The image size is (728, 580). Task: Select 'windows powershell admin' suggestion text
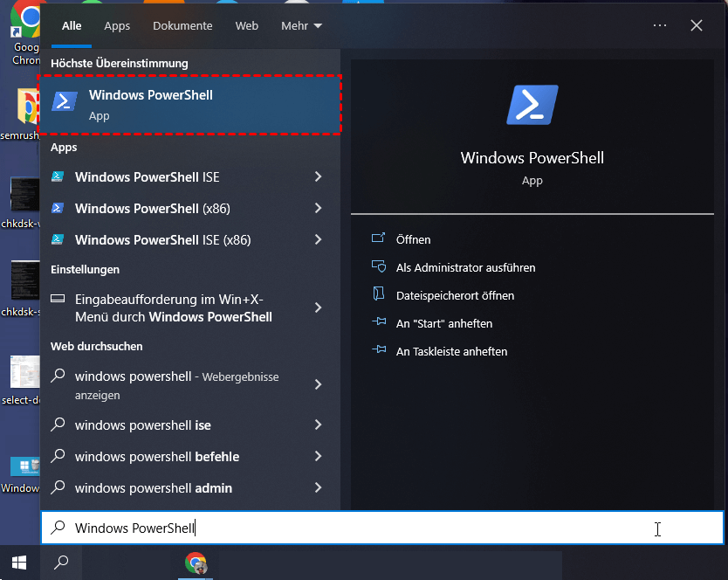pyautogui.click(x=154, y=488)
